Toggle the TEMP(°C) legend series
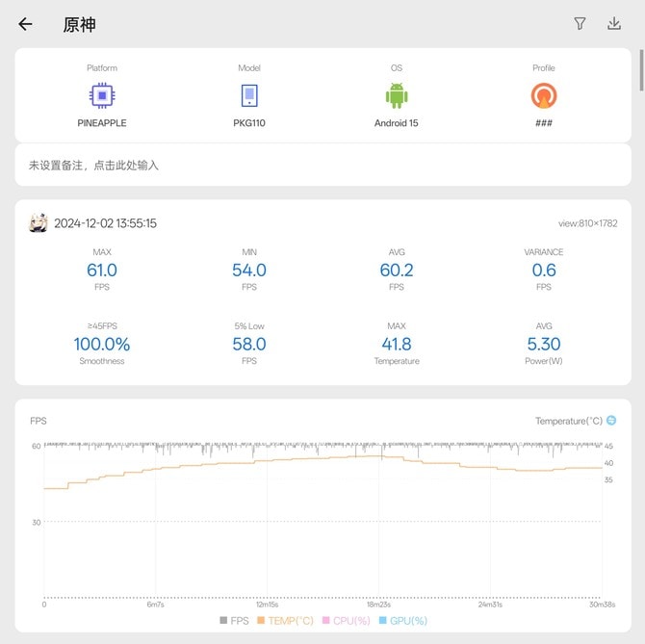The height and width of the screenshot is (644, 645). (285, 621)
